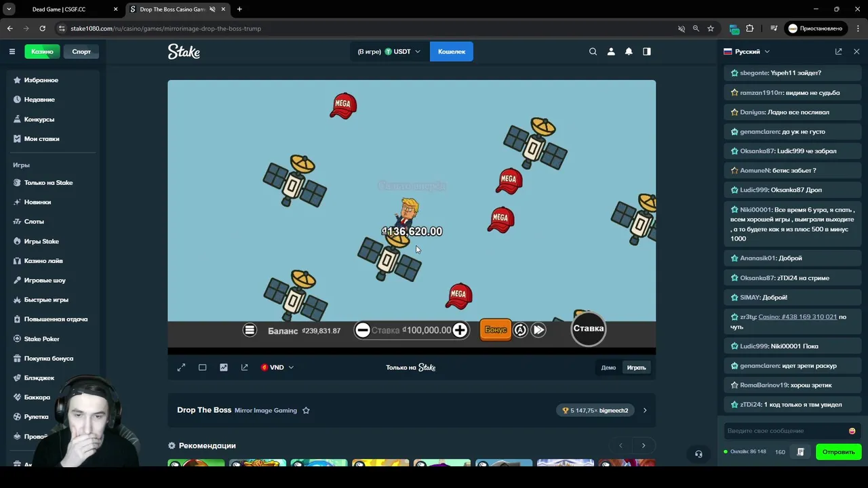
Task: Expand the big-win details chevron
Action: (x=645, y=410)
